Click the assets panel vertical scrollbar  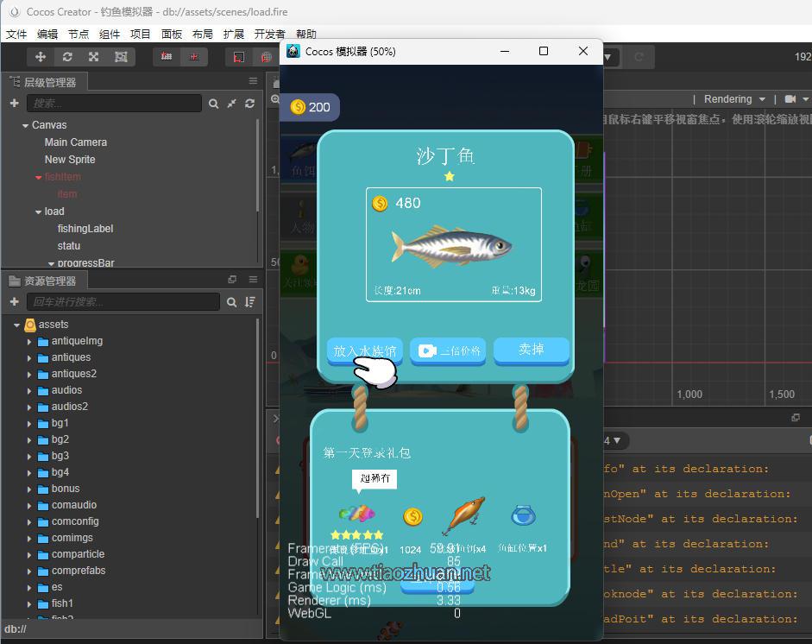(x=257, y=419)
